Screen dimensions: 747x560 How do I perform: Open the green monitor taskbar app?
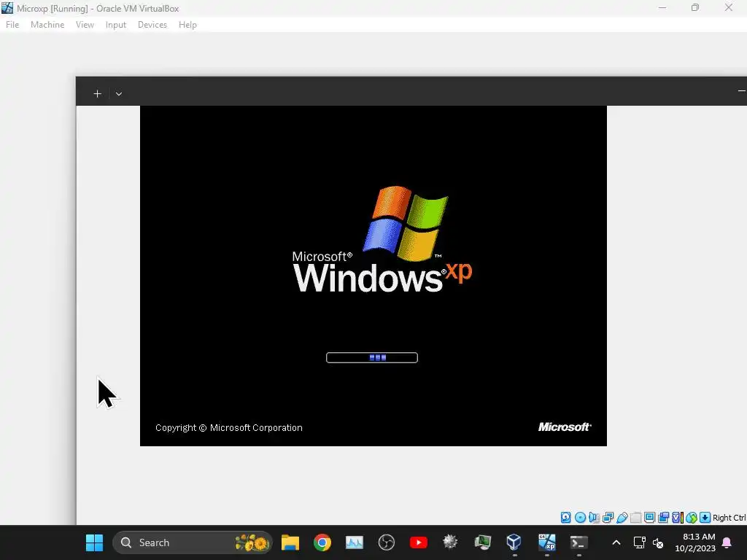(x=483, y=542)
